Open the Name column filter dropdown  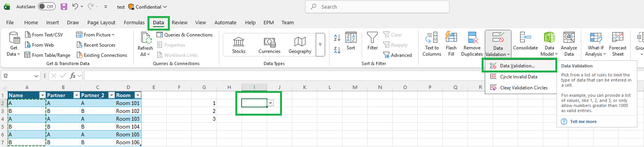pos(42,95)
